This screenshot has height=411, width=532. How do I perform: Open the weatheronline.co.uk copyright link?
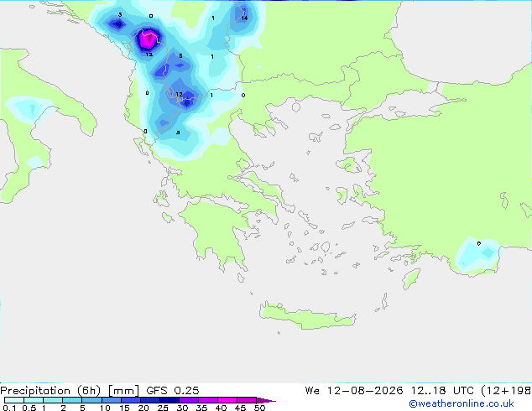pos(461,403)
